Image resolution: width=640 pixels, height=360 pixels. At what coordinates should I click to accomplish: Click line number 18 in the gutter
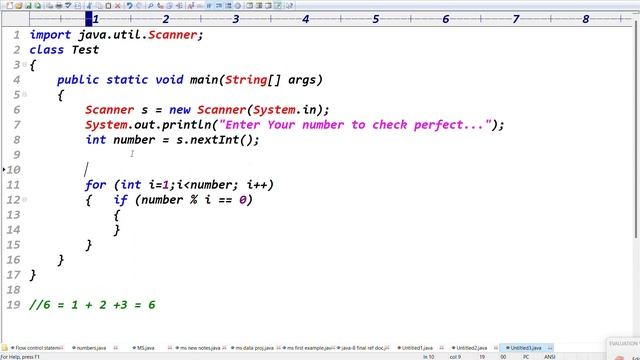(x=13, y=290)
